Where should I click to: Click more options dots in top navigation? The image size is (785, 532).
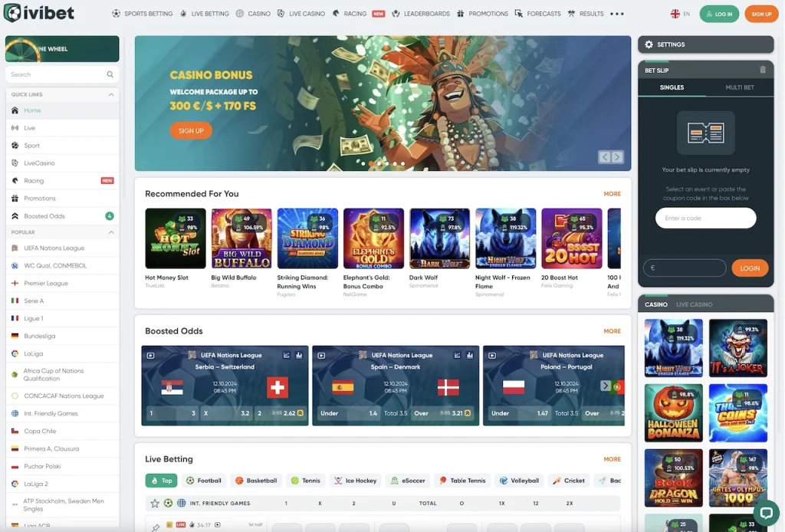617,14
